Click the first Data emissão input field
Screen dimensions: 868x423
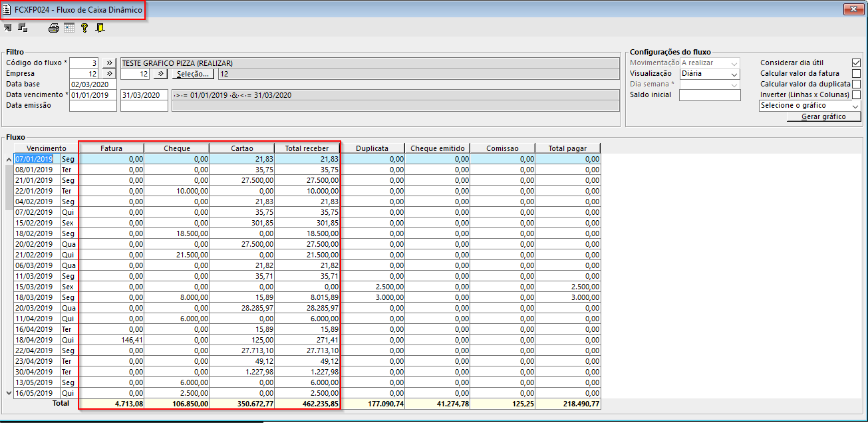pyautogui.click(x=93, y=105)
